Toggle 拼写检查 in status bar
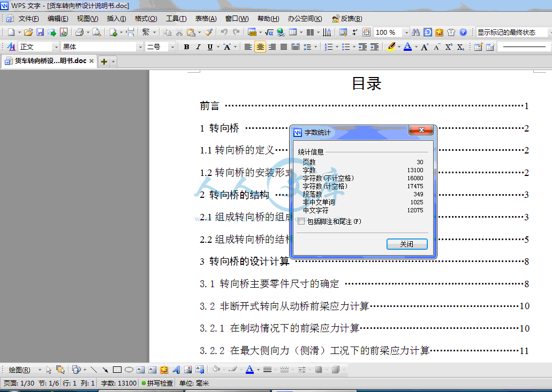Viewport: 552px width, 392px height. [x=157, y=383]
